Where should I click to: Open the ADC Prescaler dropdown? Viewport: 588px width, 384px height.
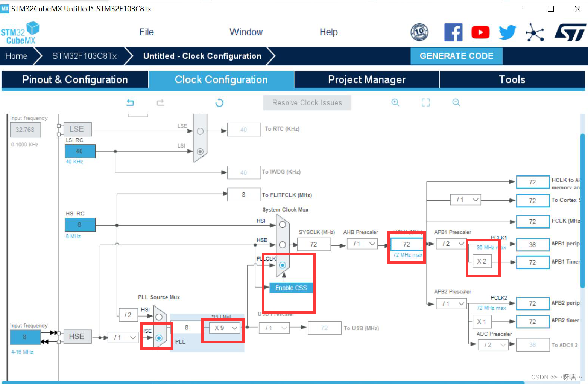click(x=494, y=345)
